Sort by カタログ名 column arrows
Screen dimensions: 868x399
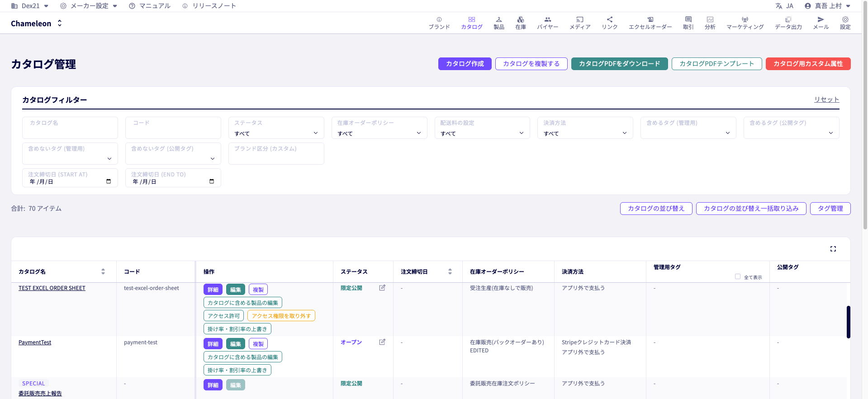(x=103, y=271)
